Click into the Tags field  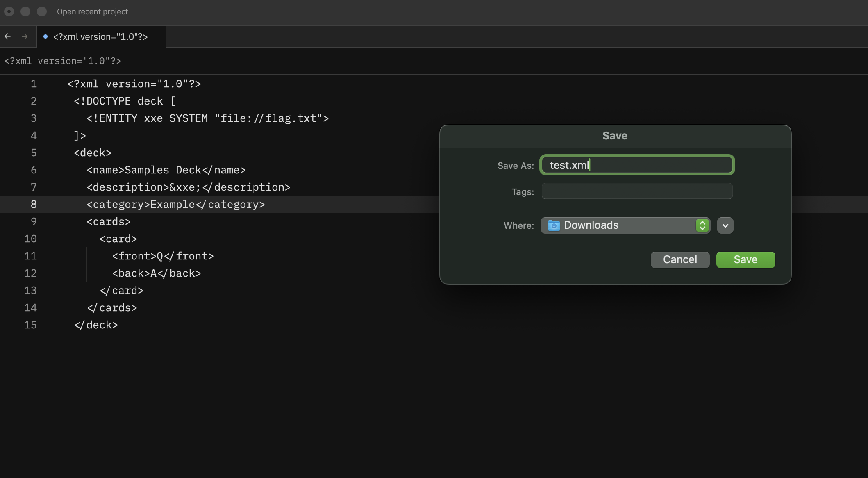[637, 191]
